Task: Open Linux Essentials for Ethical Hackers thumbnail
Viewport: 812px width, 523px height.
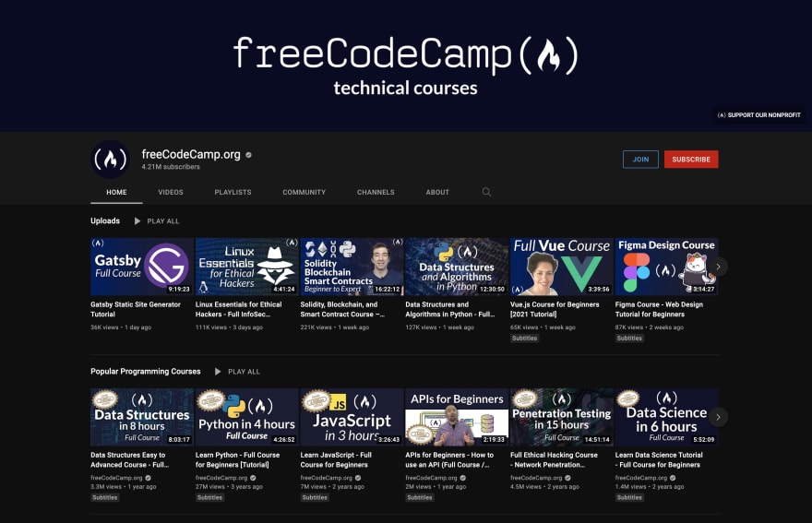Action: 247,267
